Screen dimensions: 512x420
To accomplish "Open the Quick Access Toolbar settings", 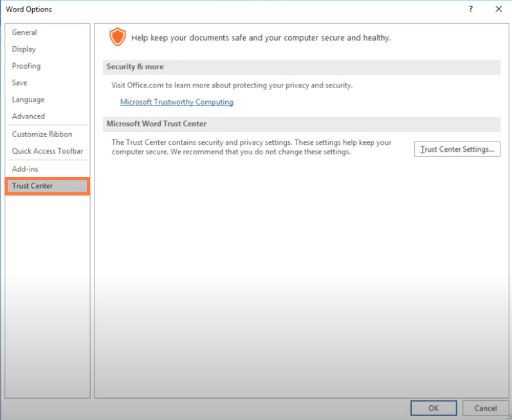I will [48, 151].
